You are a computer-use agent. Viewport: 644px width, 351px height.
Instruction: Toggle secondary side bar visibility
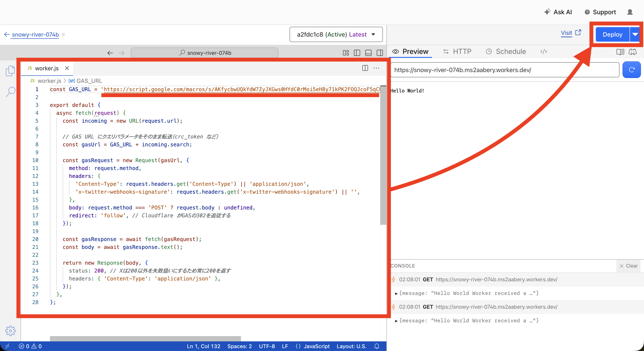tap(380, 53)
